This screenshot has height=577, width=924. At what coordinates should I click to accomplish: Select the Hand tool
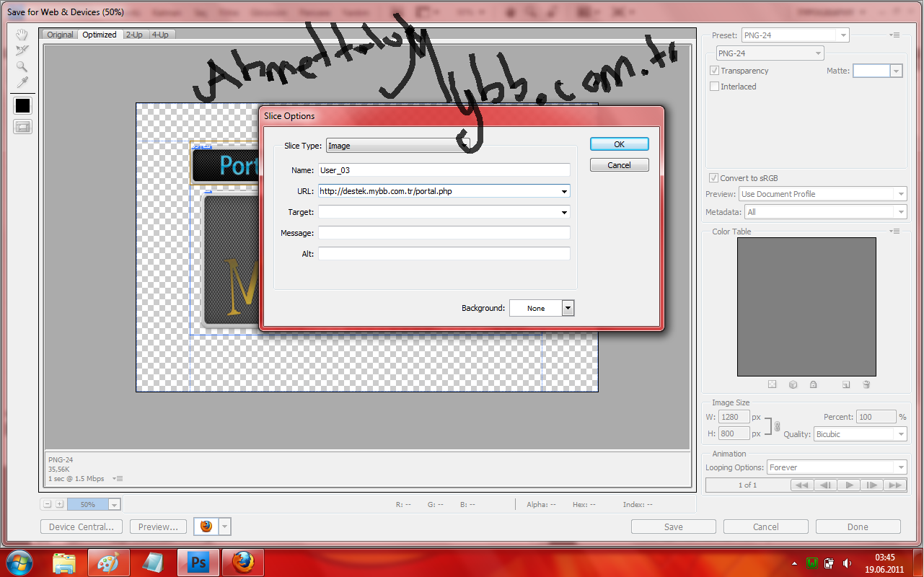(22, 35)
